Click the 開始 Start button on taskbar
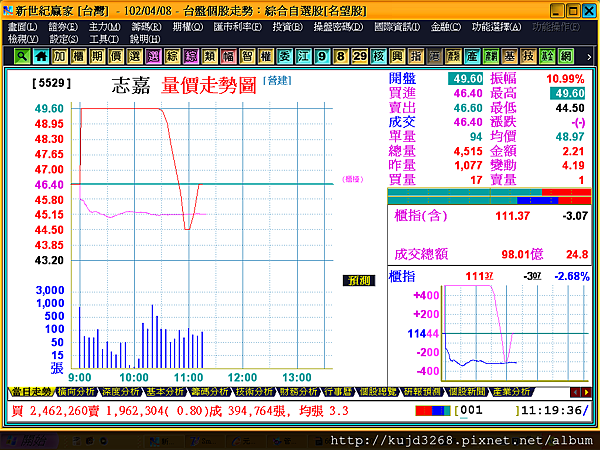Screen dimensions: 600x450 (x=29, y=441)
